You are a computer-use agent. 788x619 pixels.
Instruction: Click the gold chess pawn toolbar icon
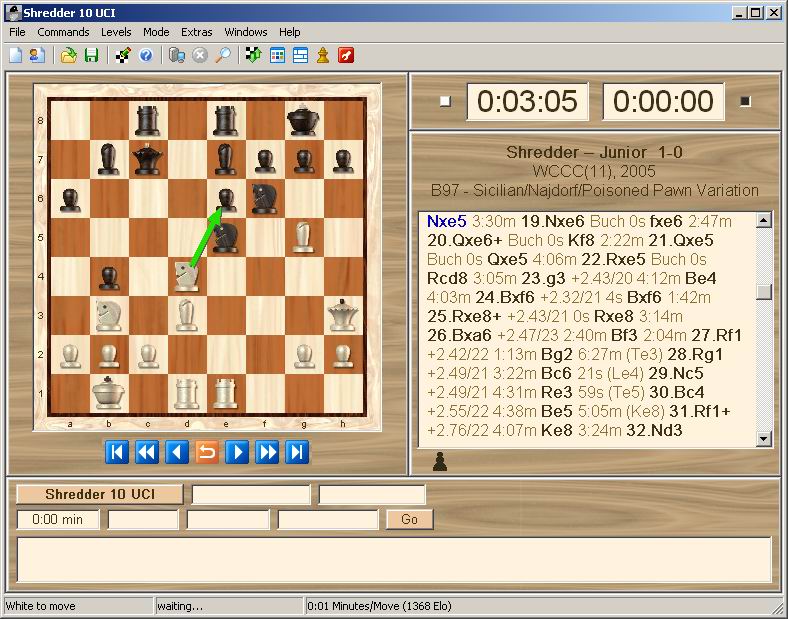(323, 55)
